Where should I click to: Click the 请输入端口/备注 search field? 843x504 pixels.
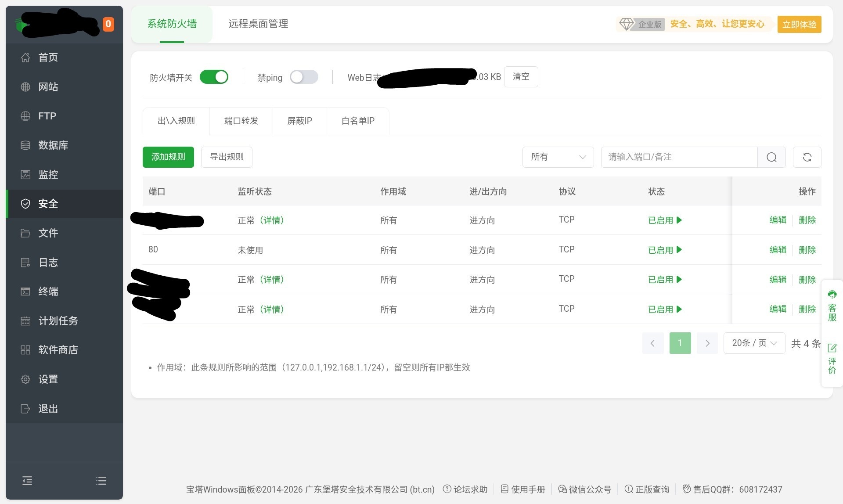coord(679,157)
